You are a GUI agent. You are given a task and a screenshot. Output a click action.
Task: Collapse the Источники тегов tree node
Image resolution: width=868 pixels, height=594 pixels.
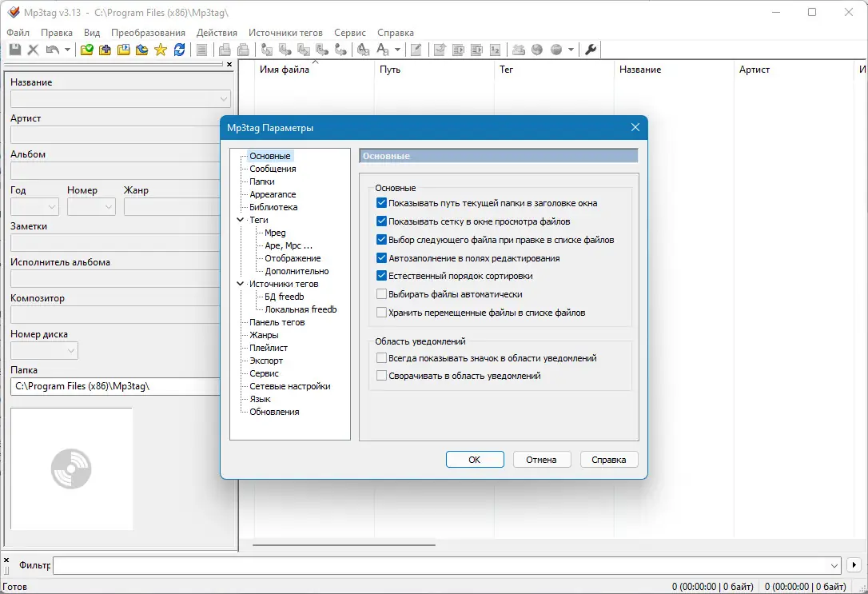[x=241, y=284]
